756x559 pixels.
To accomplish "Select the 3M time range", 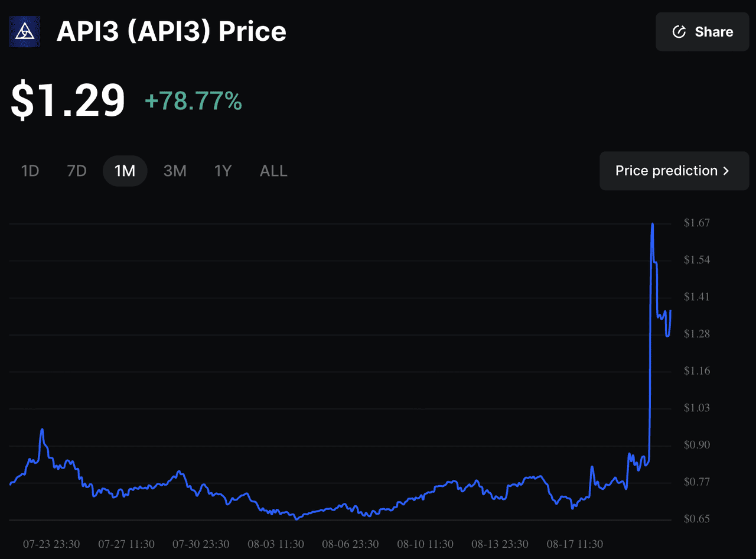I will (175, 171).
